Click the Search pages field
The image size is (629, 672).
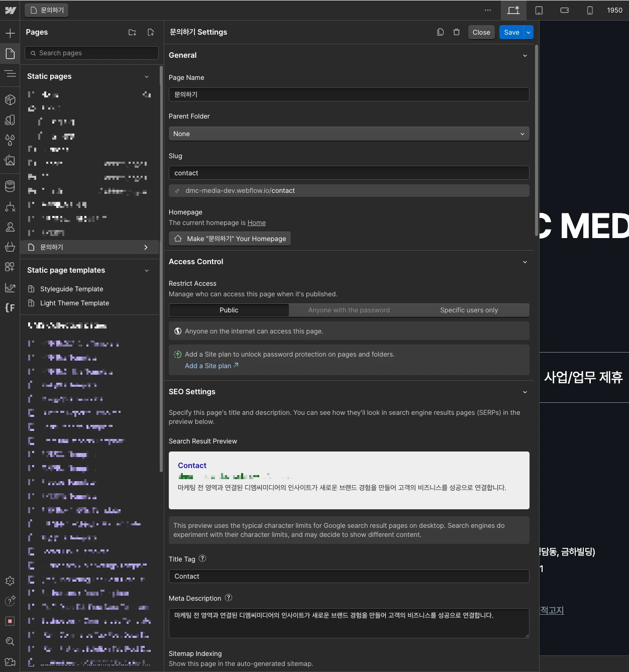pos(91,53)
